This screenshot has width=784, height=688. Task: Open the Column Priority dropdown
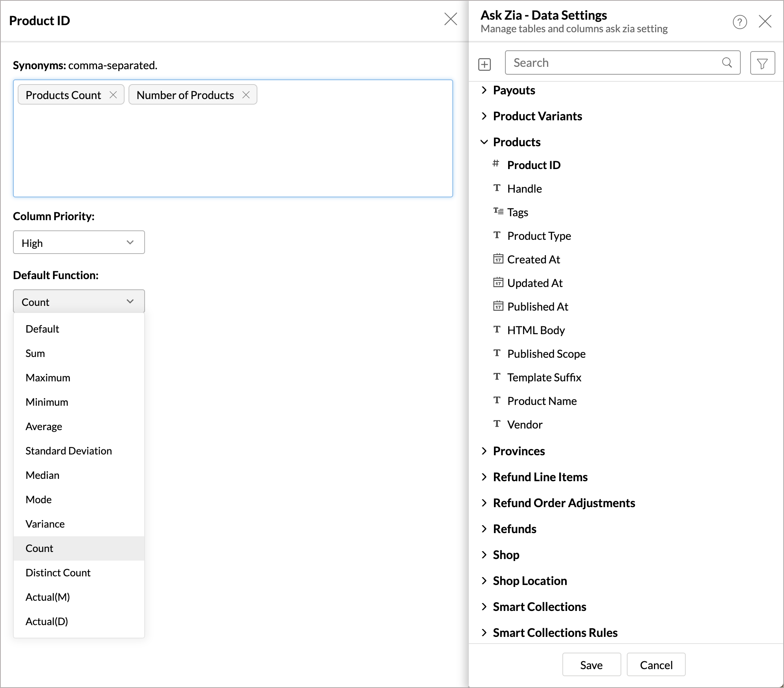click(79, 243)
